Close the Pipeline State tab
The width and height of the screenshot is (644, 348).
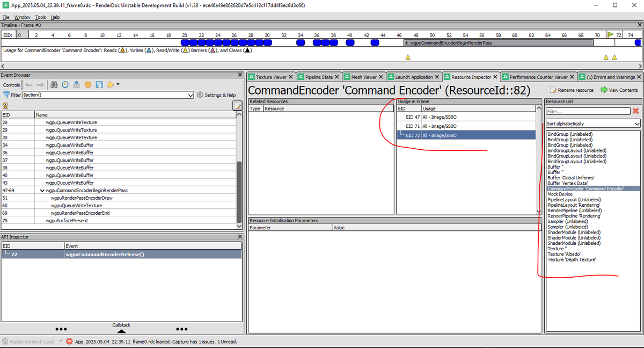pyautogui.click(x=338, y=77)
